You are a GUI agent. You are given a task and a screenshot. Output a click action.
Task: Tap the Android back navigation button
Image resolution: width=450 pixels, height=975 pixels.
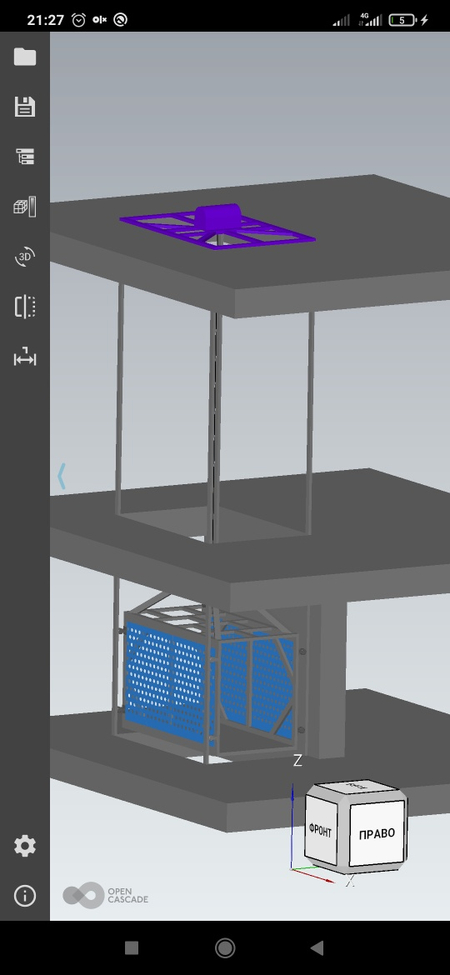point(317,948)
